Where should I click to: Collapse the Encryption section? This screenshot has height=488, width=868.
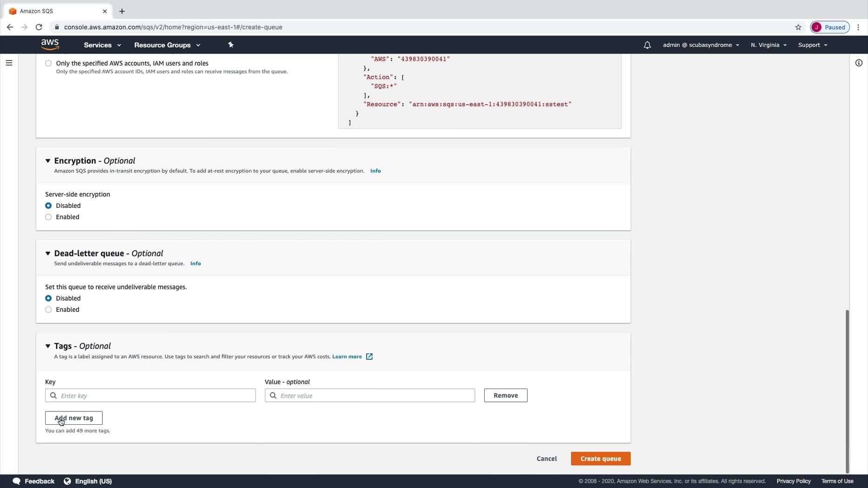coord(48,161)
